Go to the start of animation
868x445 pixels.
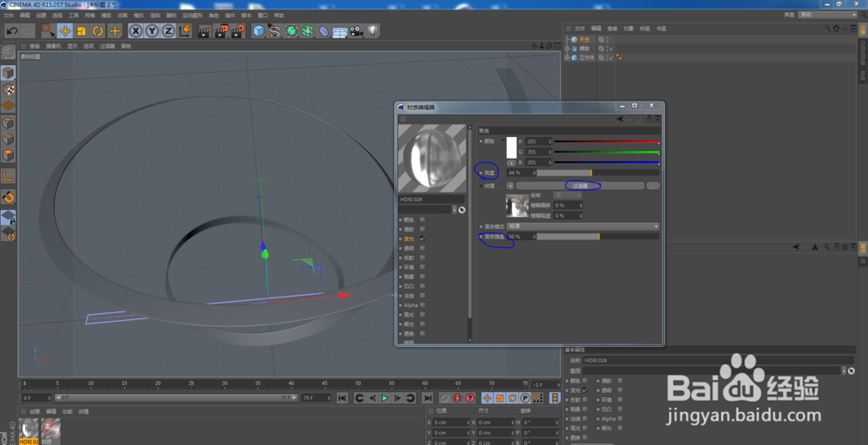pos(342,398)
